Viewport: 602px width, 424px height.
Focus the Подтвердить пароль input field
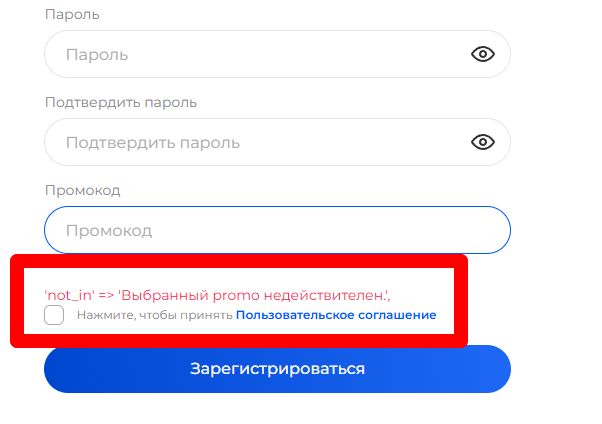coord(250,142)
